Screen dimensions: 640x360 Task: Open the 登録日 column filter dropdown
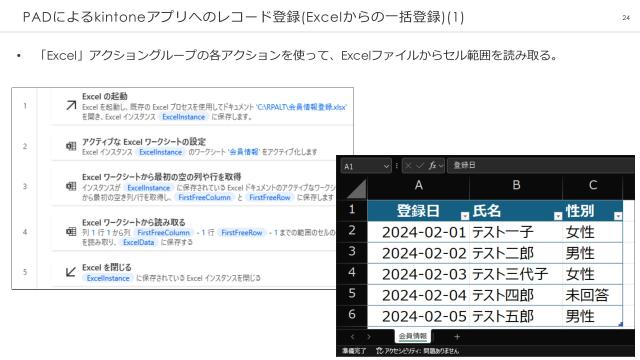coord(464,216)
